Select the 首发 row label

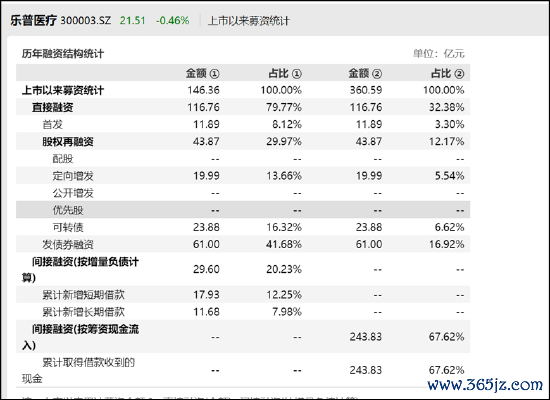pyautogui.click(x=53, y=124)
